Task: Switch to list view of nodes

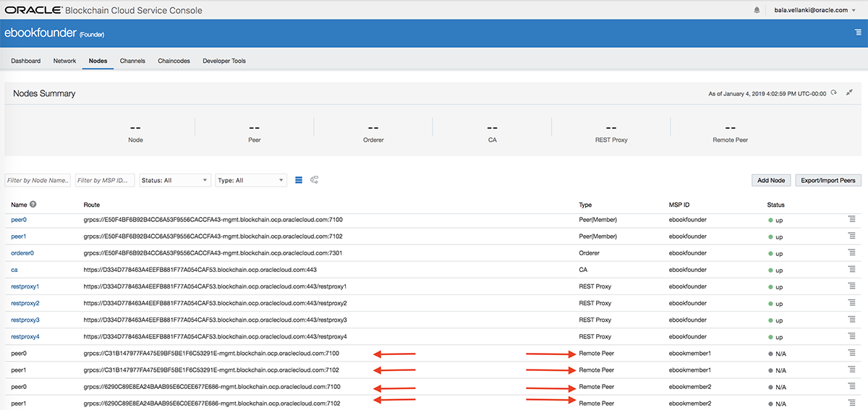Action: [x=299, y=180]
